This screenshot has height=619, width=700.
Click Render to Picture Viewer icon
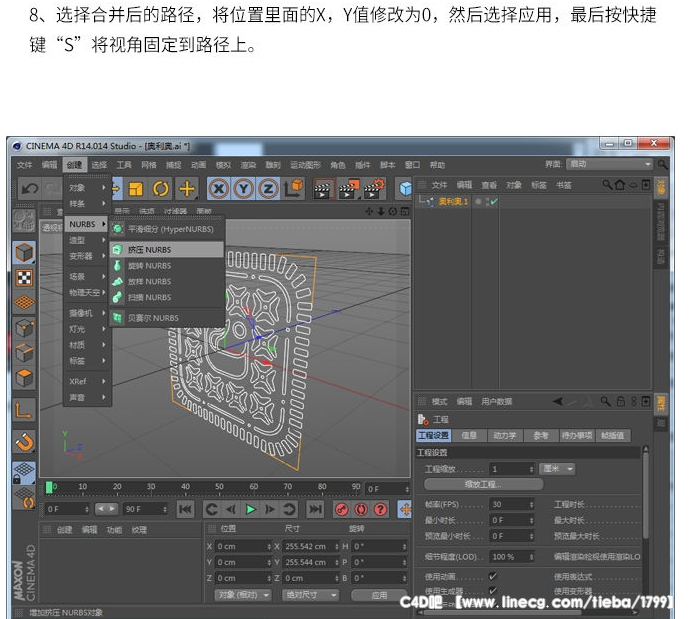point(348,189)
